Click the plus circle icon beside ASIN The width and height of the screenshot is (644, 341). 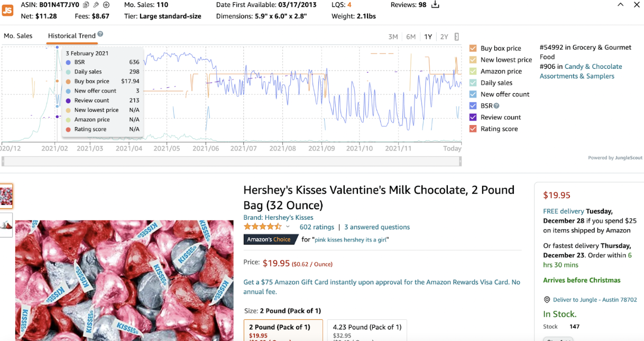tap(106, 5)
